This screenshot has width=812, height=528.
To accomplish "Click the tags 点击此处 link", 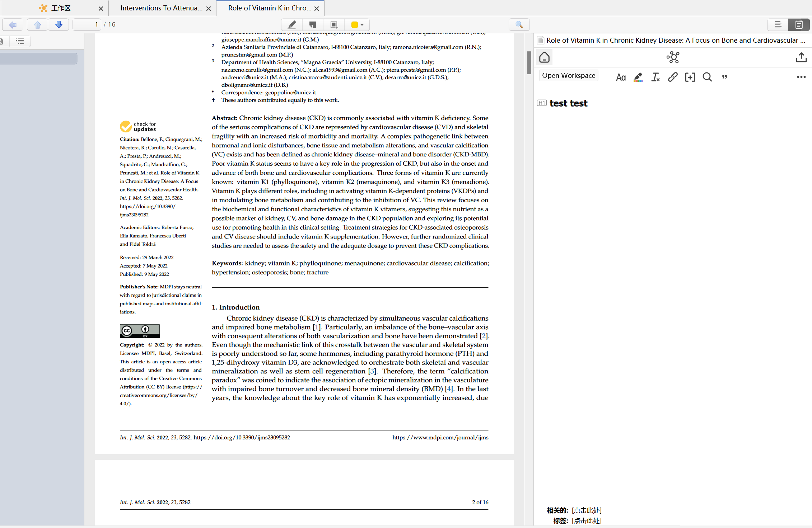I will [x=587, y=521].
